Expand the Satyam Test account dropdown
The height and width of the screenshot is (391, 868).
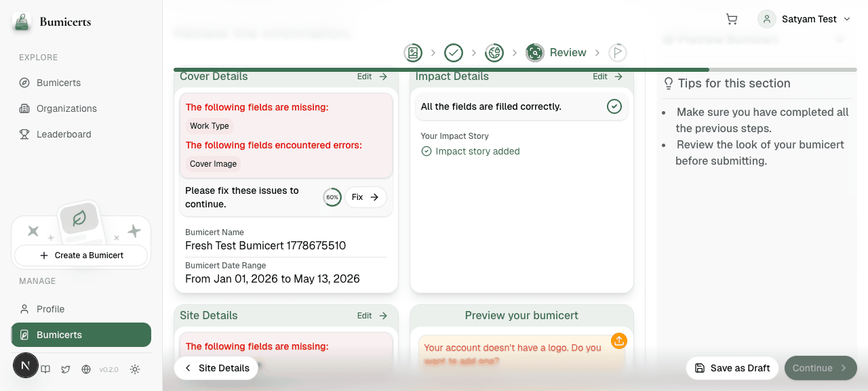[x=804, y=19]
